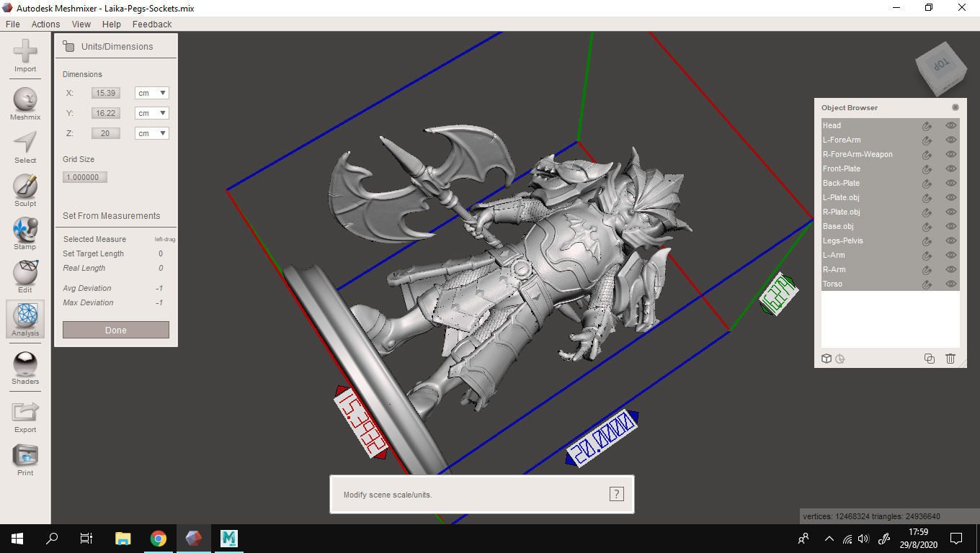Hide the Head object via eye icon
The image size is (980, 553).
[x=951, y=125]
